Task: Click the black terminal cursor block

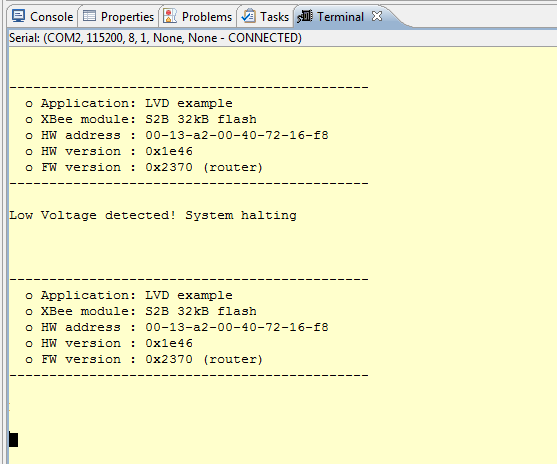Action: point(13,439)
